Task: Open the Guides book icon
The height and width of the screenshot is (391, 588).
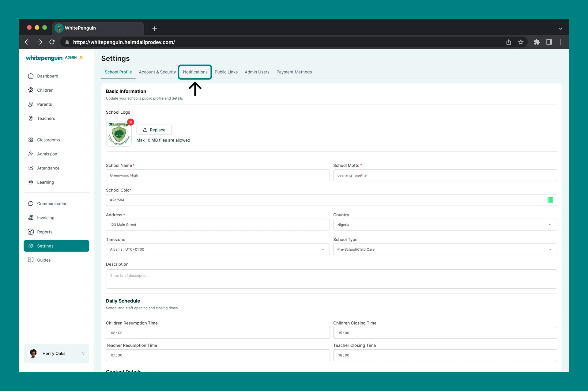Action: [31, 260]
